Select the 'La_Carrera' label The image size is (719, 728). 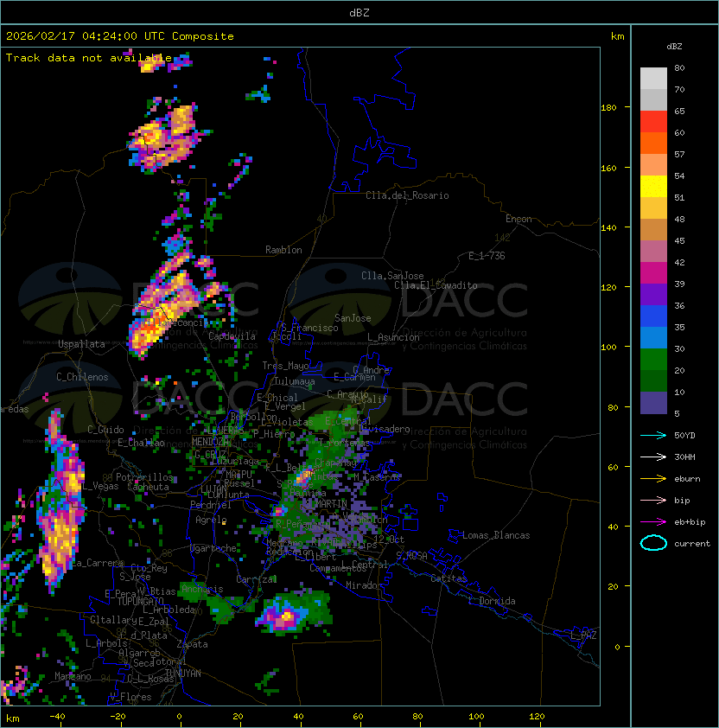point(98,563)
